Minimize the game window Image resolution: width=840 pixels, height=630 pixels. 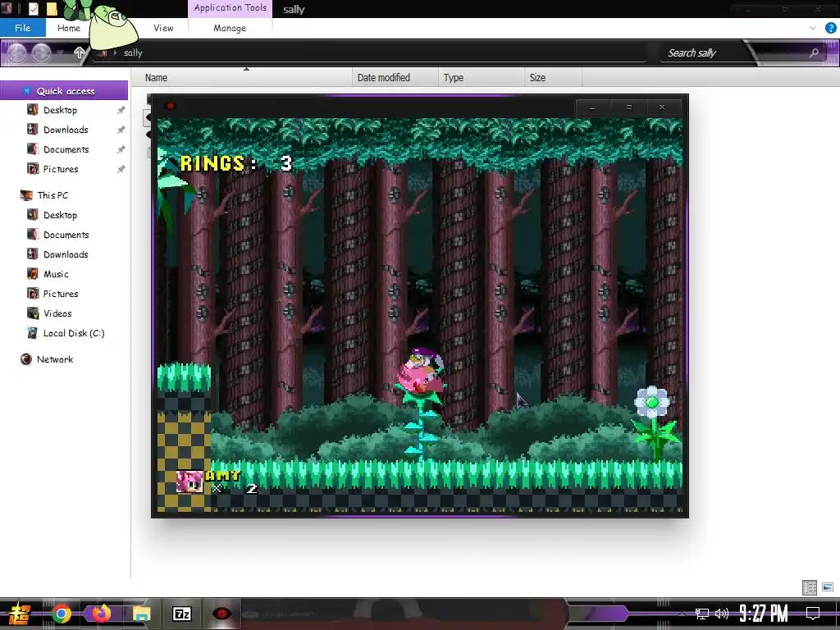[592, 107]
